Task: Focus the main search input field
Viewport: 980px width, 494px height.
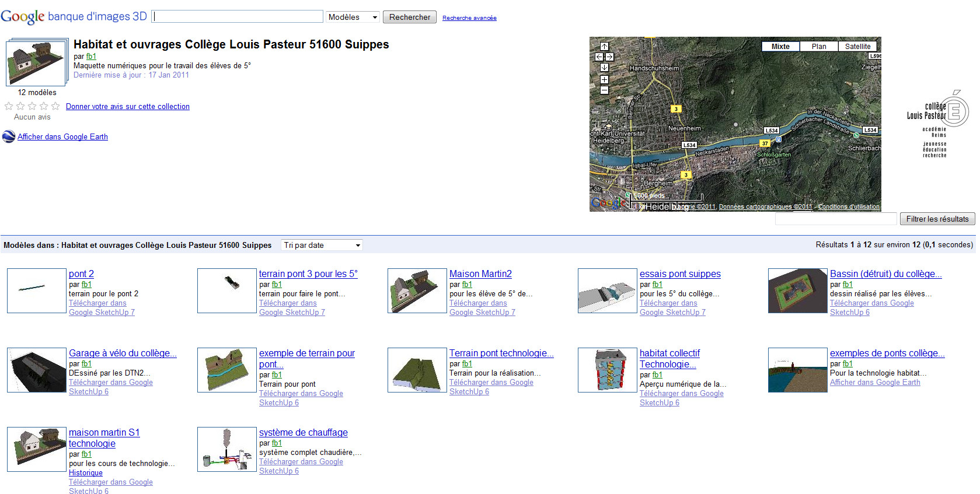Action: tap(237, 16)
